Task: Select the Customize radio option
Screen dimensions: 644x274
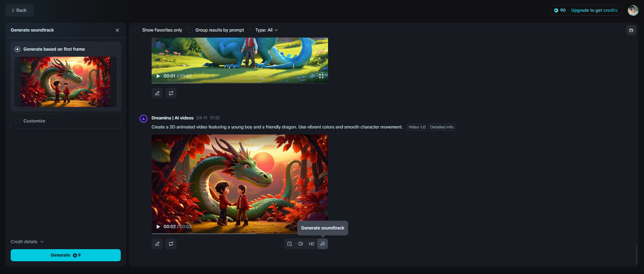Action: 17,121
